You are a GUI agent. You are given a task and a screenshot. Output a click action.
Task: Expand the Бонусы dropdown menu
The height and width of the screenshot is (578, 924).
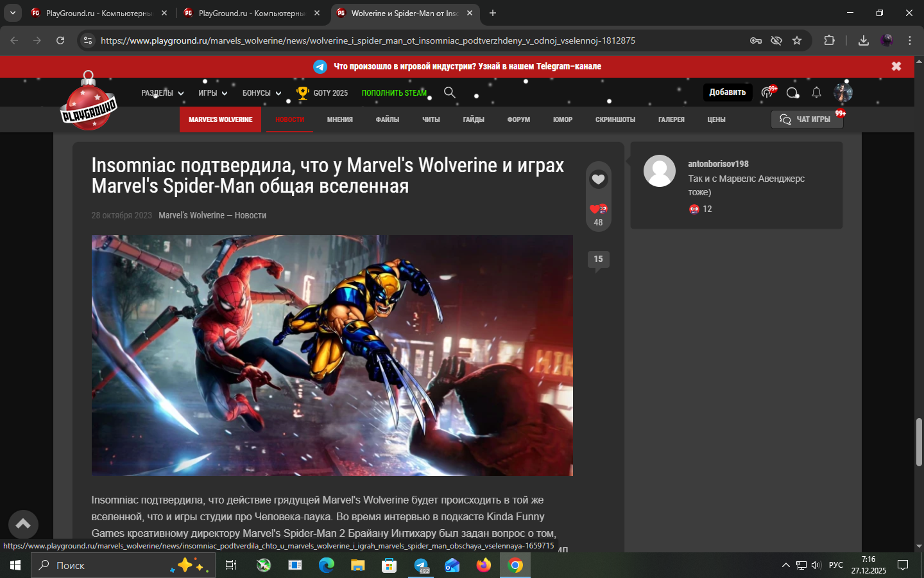pyautogui.click(x=262, y=93)
